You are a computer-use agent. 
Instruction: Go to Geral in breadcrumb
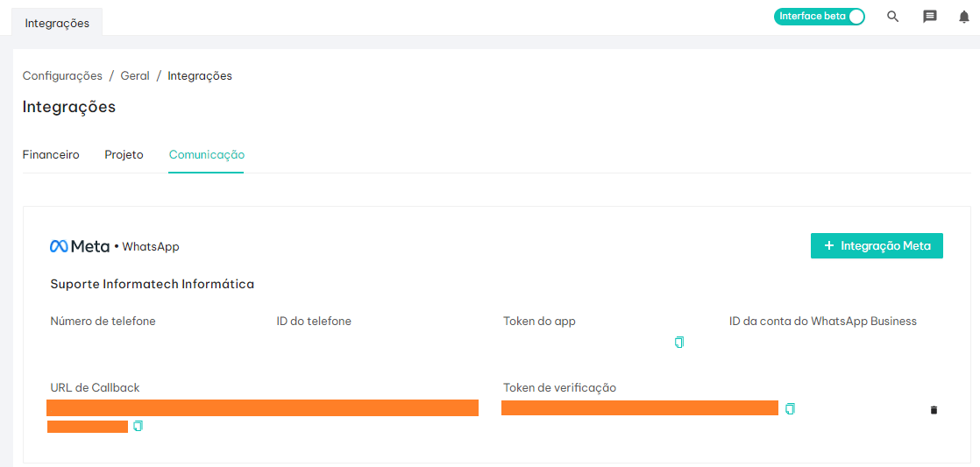tap(135, 76)
